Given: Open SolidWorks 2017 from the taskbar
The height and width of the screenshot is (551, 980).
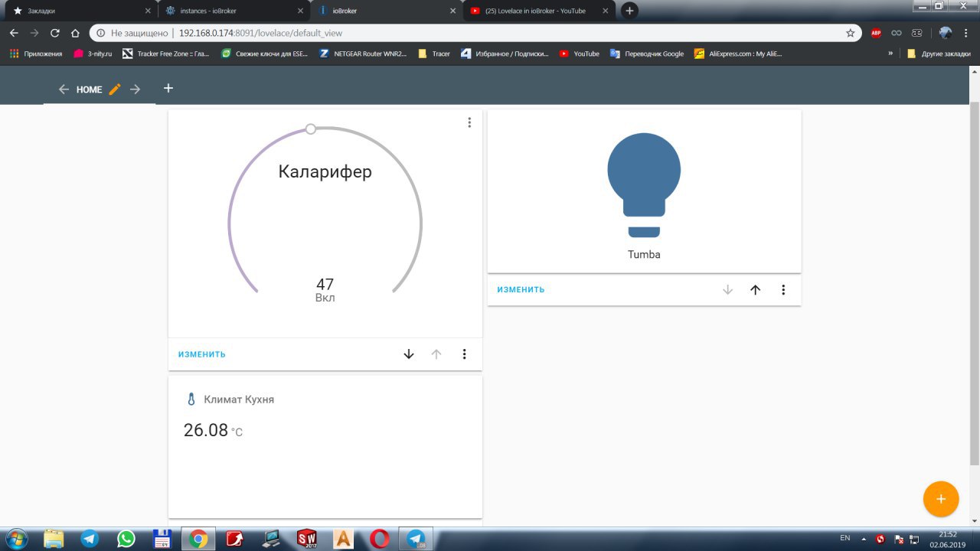Looking at the screenshot, I should coord(307,539).
